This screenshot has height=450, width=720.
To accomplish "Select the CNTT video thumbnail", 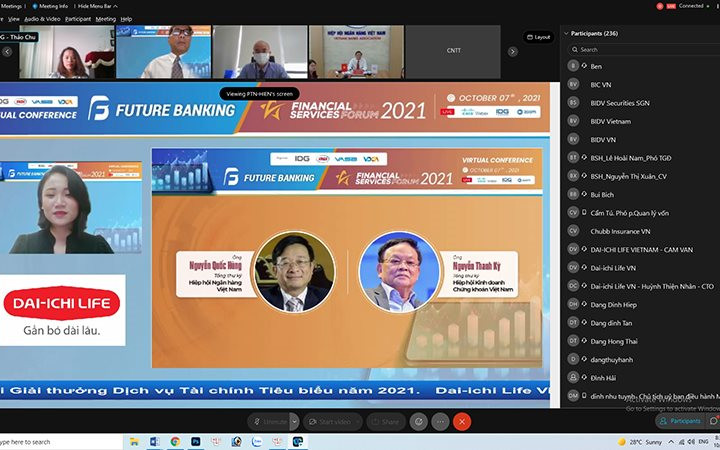I will pyautogui.click(x=453, y=51).
